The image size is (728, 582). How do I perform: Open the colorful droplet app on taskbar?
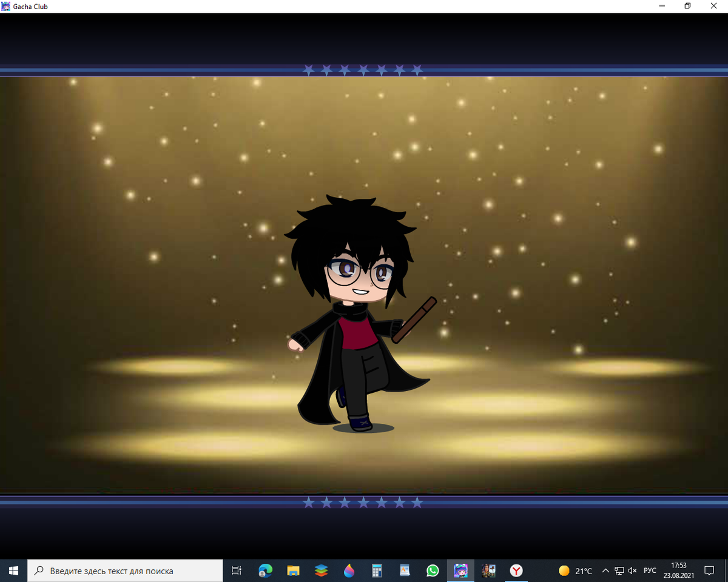tap(349, 570)
